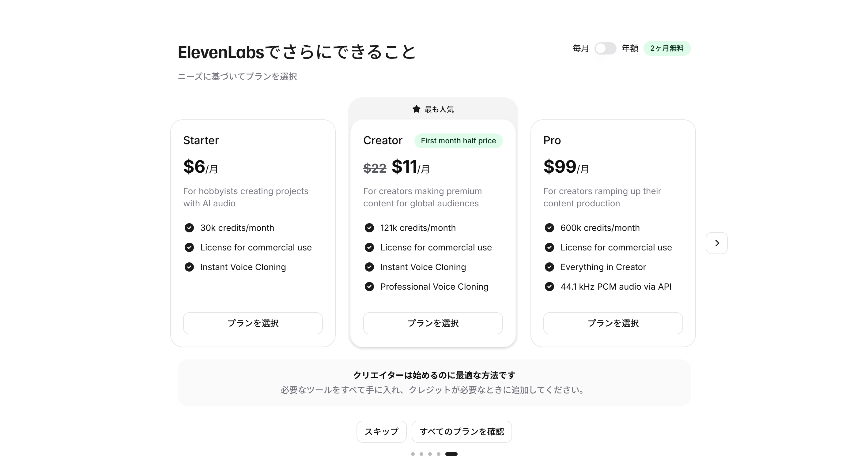
Task: Go to first onboarding step dot
Action: [x=413, y=454]
